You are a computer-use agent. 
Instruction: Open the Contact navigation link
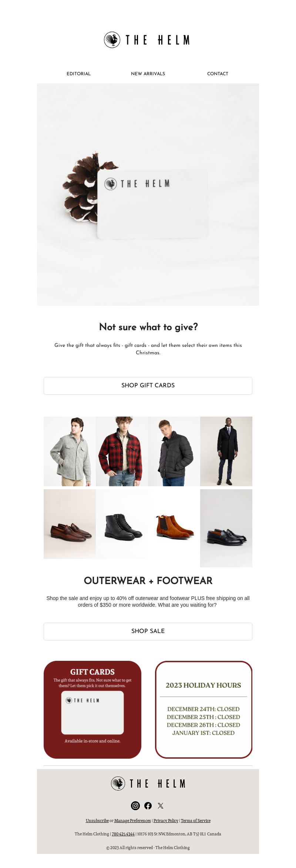click(x=218, y=74)
